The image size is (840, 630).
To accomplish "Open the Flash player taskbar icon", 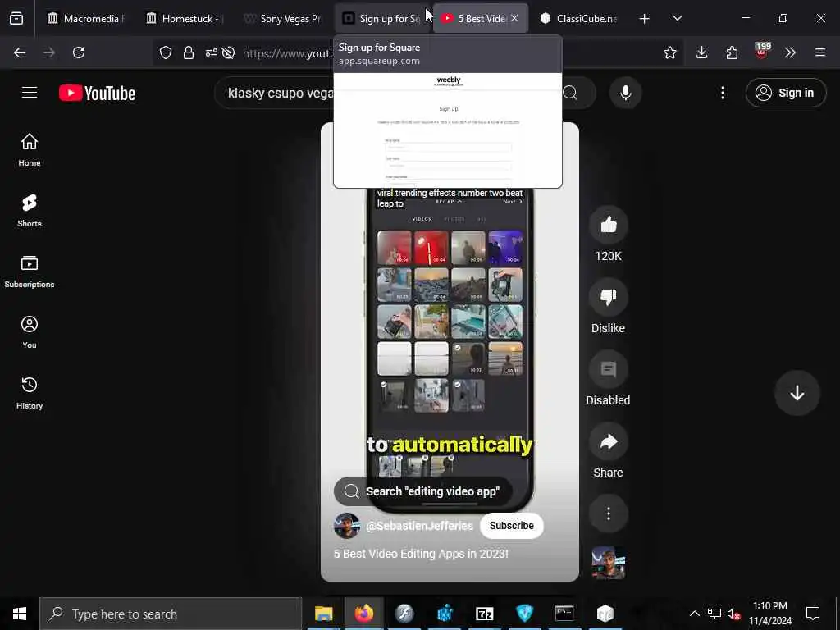I will [x=404, y=614].
